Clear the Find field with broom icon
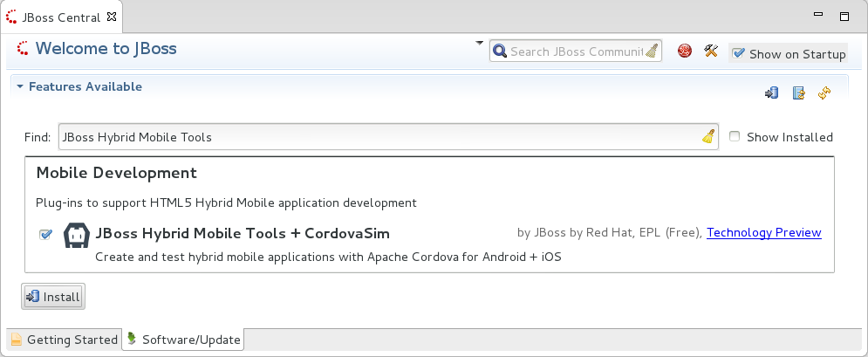Image resolution: width=868 pixels, height=357 pixels. 708,137
